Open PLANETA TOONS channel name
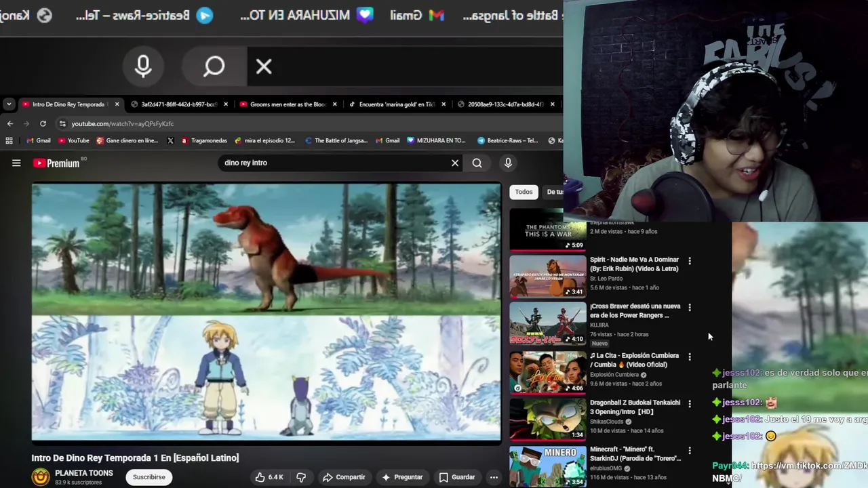 pyautogui.click(x=84, y=473)
